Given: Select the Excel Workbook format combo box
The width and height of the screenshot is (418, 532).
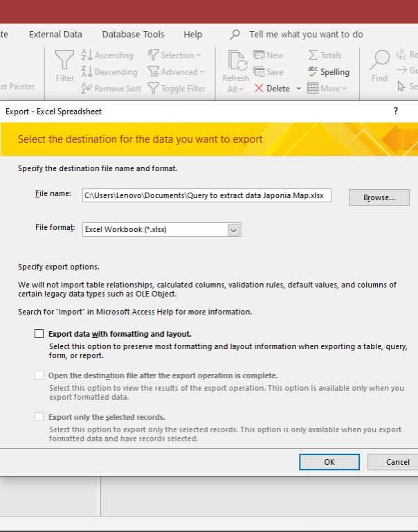Looking at the screenshot, I should tap(161, 230).
